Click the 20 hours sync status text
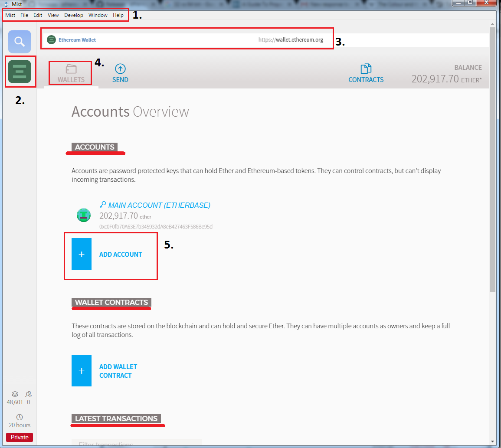Image resolution: width=501 pixels, height=448 pixels. [20, 425]
